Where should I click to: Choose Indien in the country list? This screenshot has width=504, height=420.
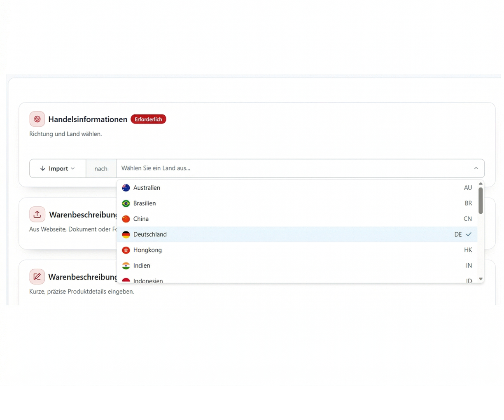142,266
